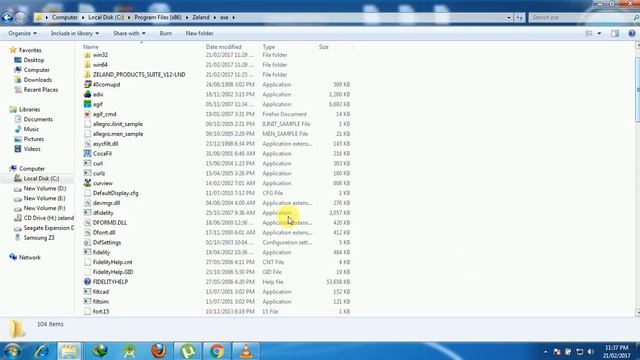
Task: Select Local Disk (C:) in the sidebar
Action: tap(41, 178)
